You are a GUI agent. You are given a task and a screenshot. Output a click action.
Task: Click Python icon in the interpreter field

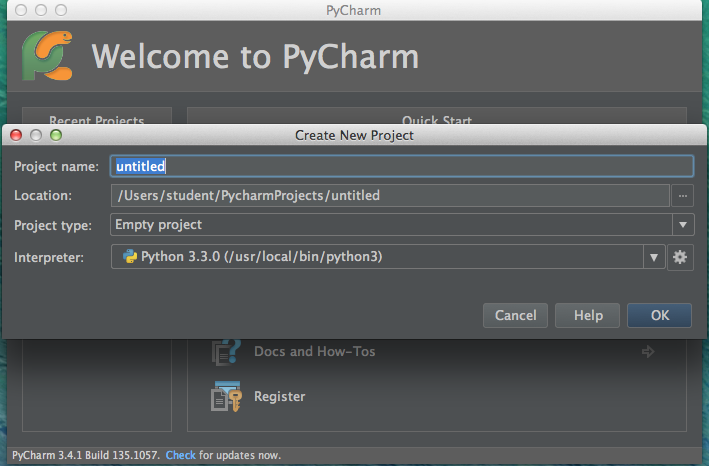coord(130,257)
